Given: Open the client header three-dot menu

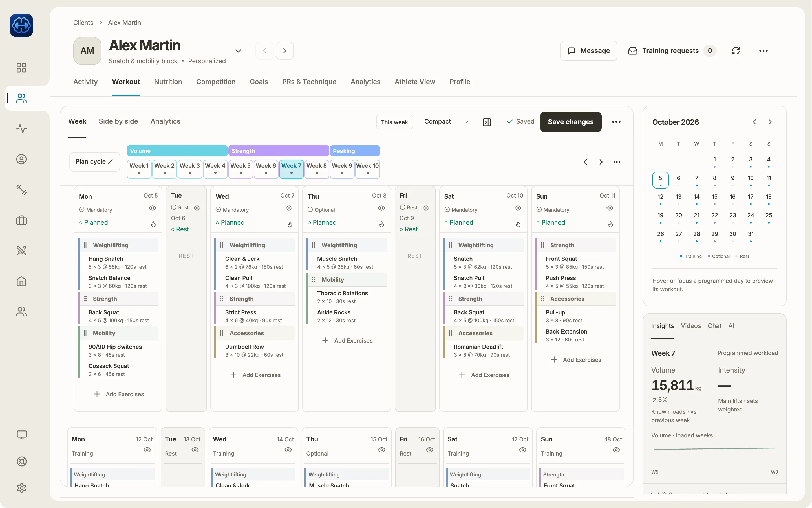Looking at the screenshot, I should [x=763, y=51].
